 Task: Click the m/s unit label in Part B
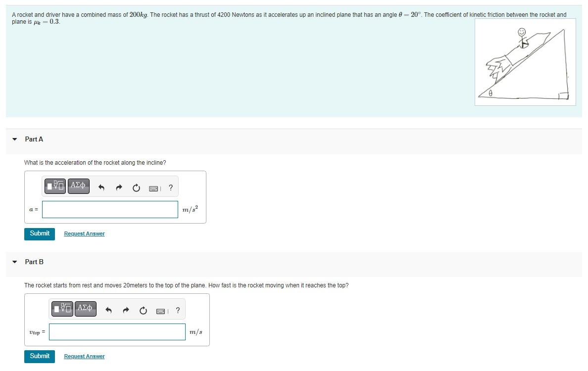[x=196, y=332]
